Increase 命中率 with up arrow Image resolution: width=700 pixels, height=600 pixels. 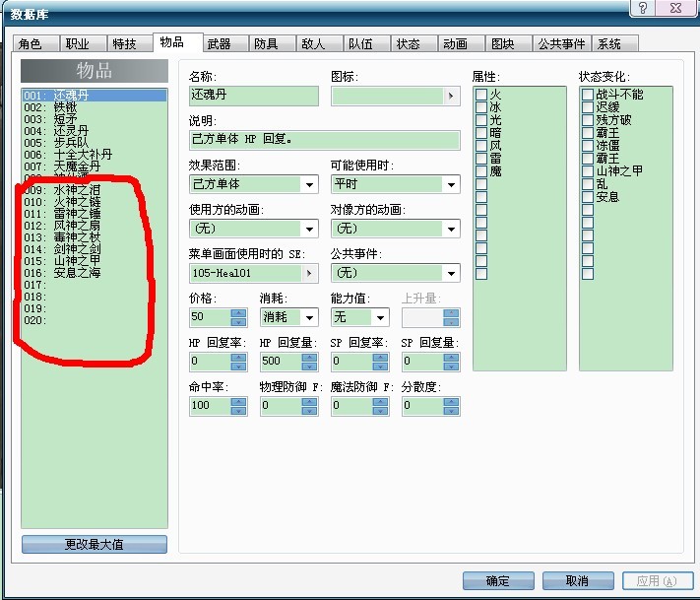point(239,402)
